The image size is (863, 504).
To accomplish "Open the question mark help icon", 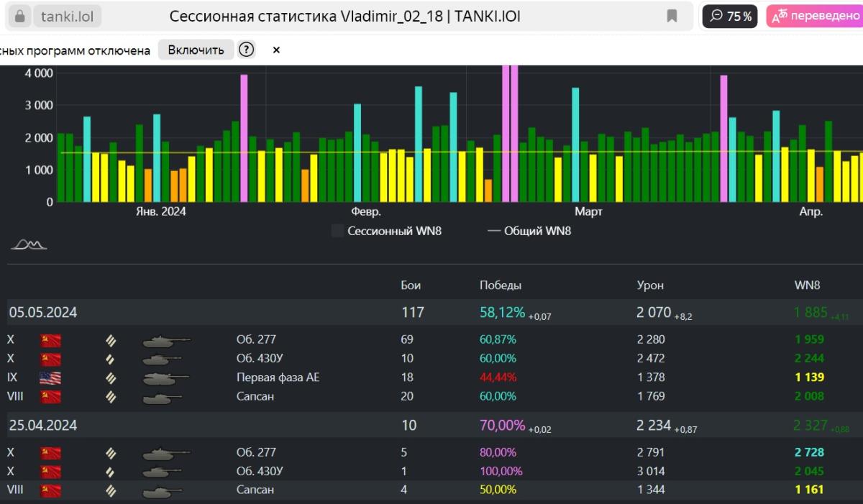I will (x=247, y=50).
